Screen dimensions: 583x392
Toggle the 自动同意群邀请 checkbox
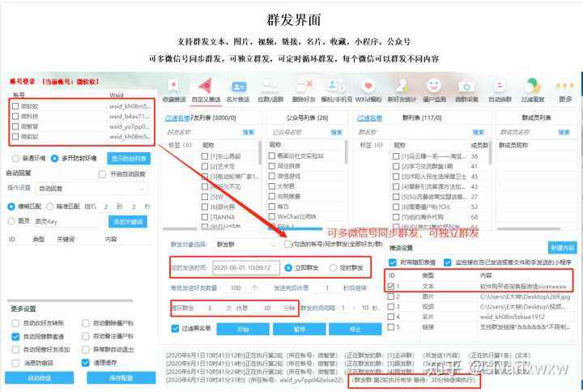15,337
